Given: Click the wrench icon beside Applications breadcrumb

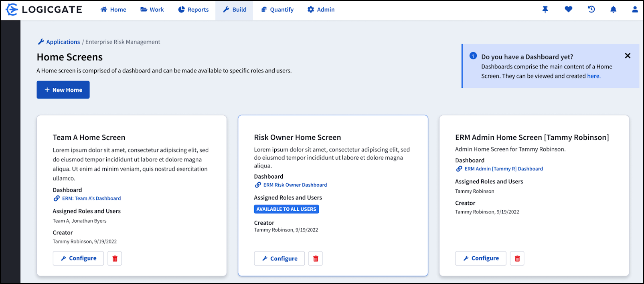Looking at the screenshot, I should click(41, 42).
